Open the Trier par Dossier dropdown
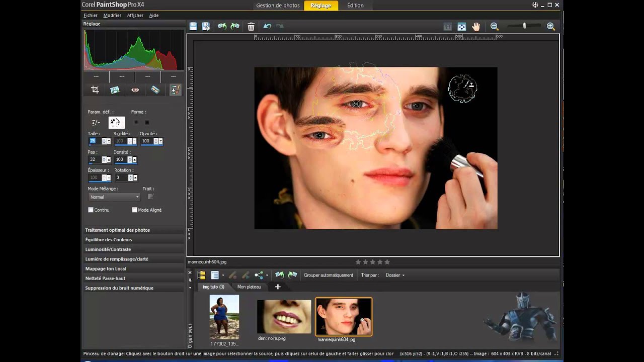Viewport: 644px width, 362px height. tap(395, 275)
